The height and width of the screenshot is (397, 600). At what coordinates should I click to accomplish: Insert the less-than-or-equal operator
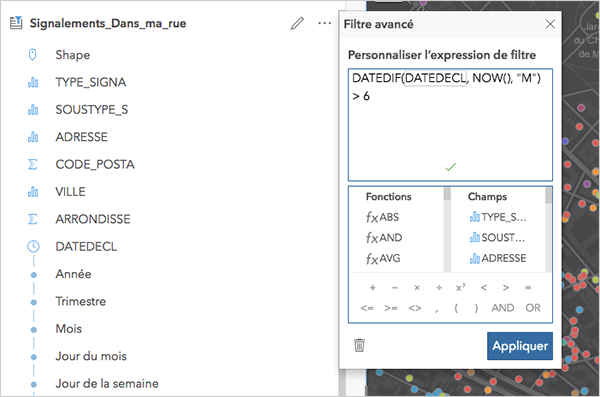[x=367, y=308]
